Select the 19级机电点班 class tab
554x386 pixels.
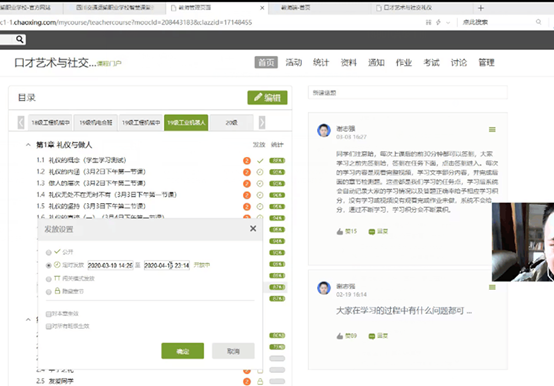coord(95,123)
